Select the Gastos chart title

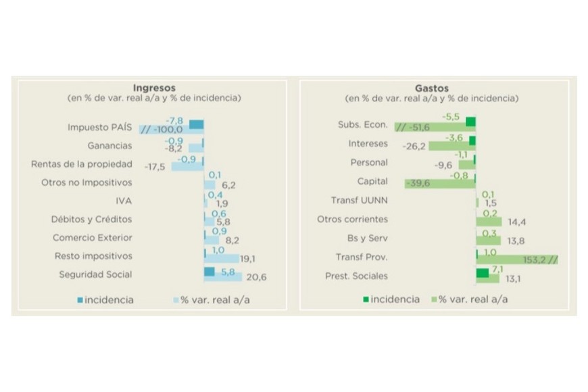[432, 88]
